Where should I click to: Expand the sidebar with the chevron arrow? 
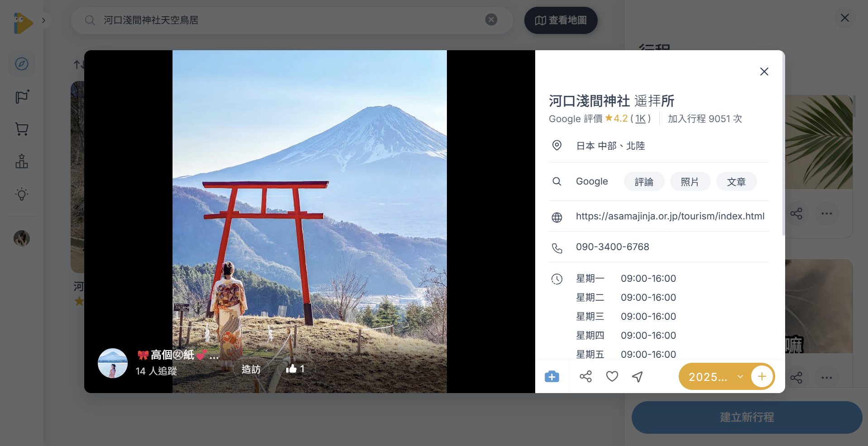pyautogui.click(x=43, y=20)
